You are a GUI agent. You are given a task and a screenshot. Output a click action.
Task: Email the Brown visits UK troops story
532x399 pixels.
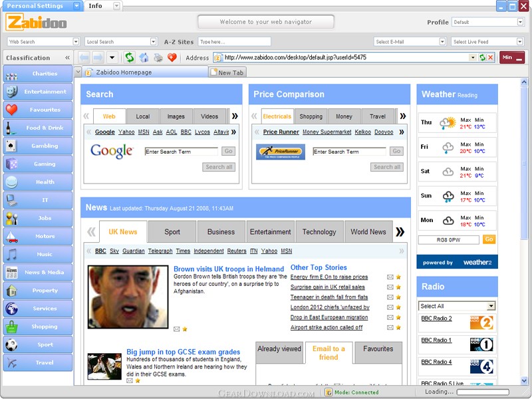(x=176, y=329)
